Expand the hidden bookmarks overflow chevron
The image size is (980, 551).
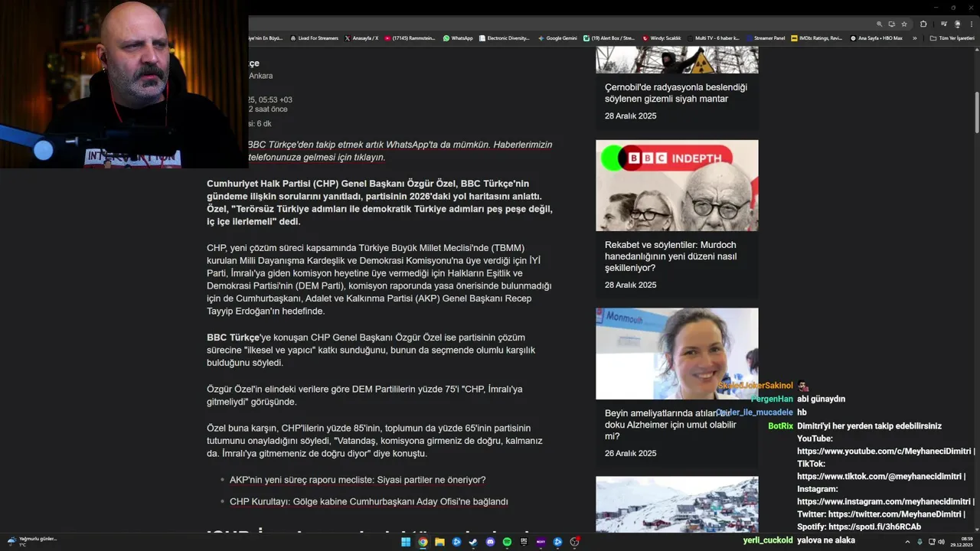(x=914, y=38)
